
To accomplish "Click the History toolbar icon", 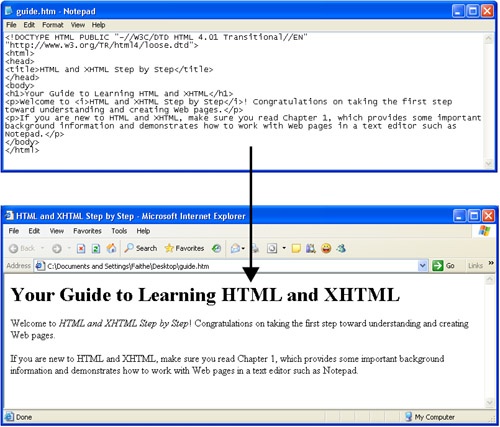I will pyautogui.click(x=217, y=248).
